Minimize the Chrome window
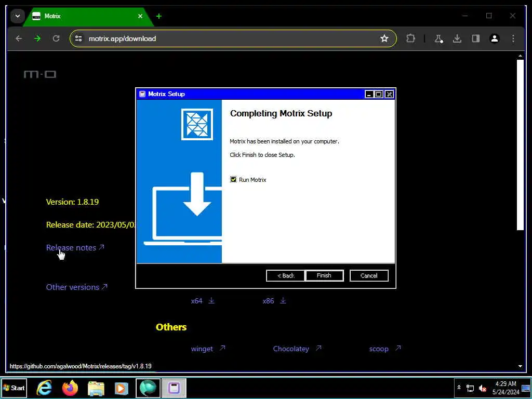 465,16
